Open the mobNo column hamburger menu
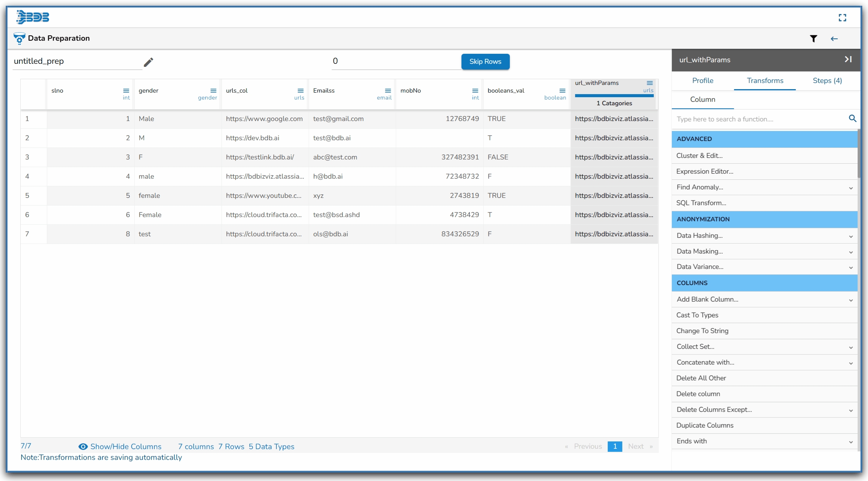Screen dimensions: 868x481 [475, 91]
